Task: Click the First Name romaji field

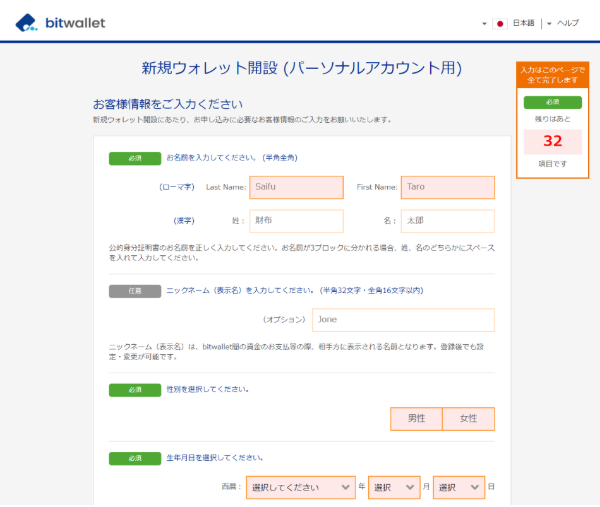Action: [x=447, y=187]
